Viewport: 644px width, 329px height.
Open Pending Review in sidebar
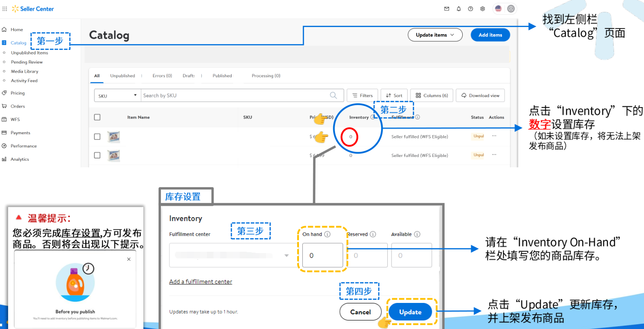click(x=27, y=62)
